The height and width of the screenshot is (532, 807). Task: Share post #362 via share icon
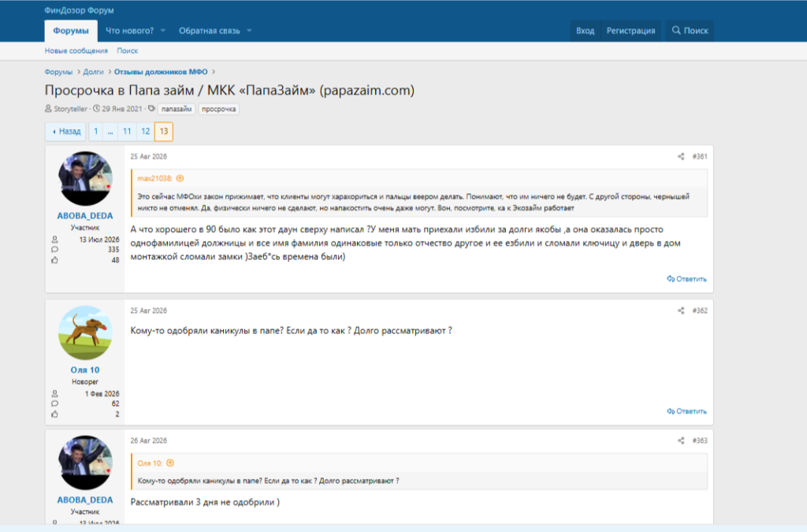point(681,311)
